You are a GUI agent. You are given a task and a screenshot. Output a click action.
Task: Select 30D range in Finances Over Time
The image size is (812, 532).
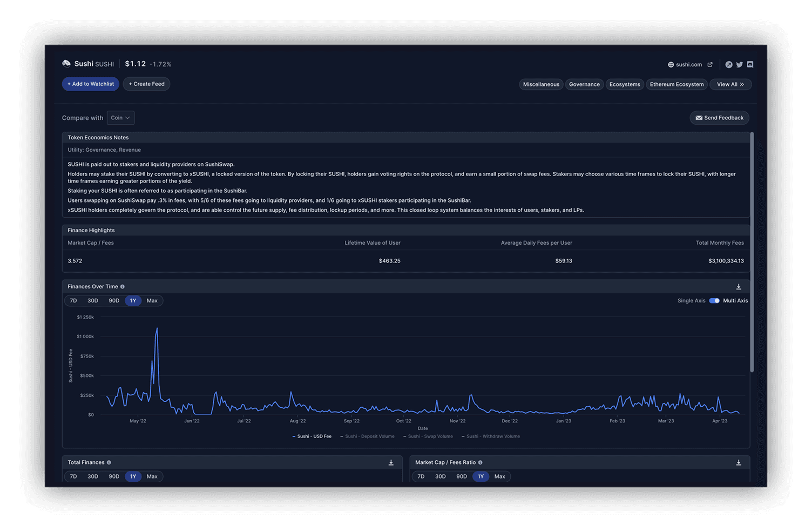(93, 301)
